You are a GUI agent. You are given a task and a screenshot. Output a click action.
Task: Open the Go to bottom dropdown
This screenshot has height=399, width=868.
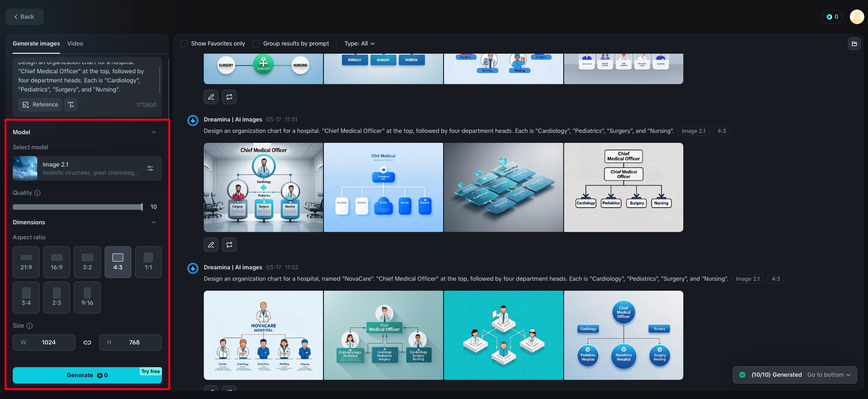[829, 375]
